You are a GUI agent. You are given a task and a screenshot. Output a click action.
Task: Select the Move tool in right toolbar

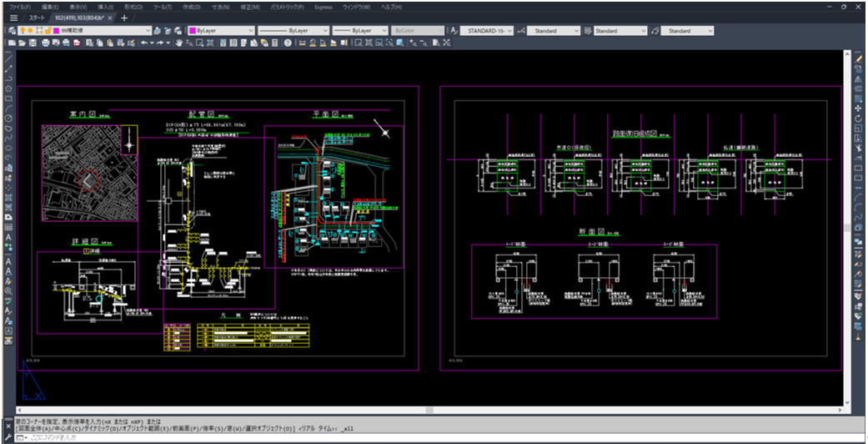tap(859, 108)
